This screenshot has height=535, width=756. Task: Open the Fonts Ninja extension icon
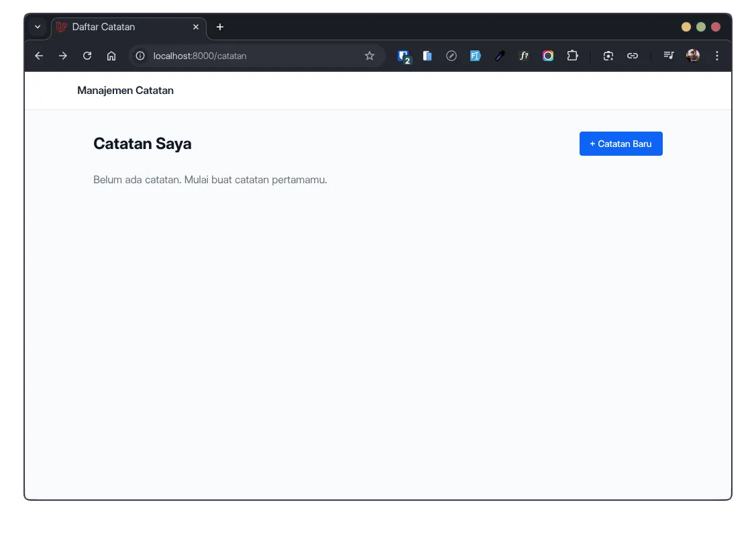click(x=524, y=56)
